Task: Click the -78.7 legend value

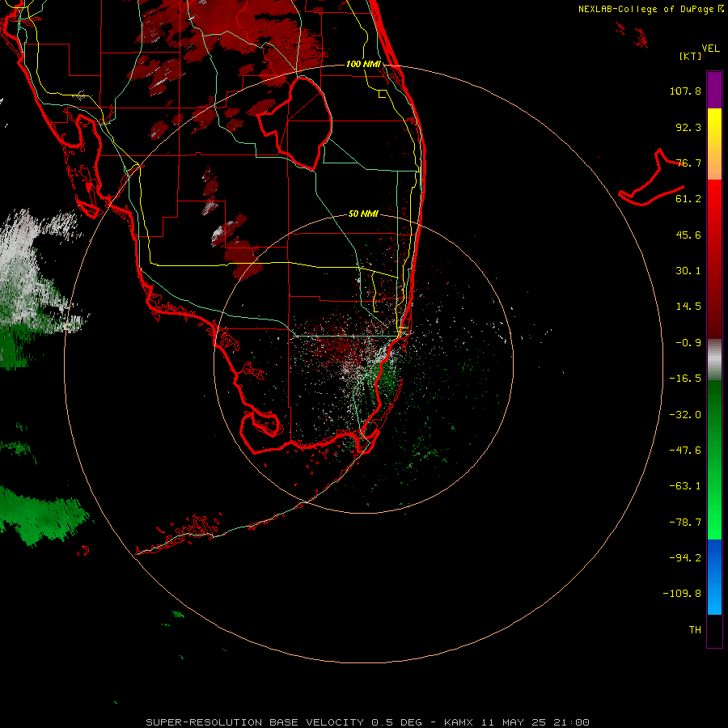Action: pos(685,523)
